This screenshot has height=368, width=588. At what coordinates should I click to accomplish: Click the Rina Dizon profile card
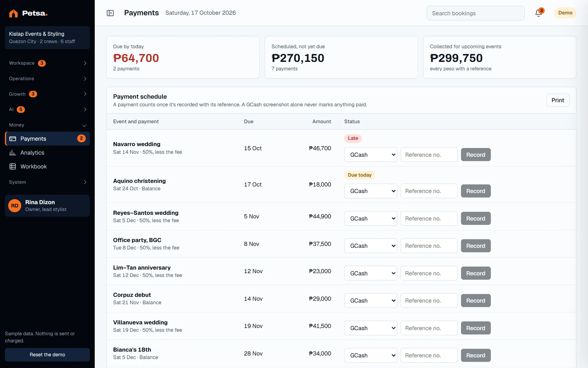[x=47, y=206]
